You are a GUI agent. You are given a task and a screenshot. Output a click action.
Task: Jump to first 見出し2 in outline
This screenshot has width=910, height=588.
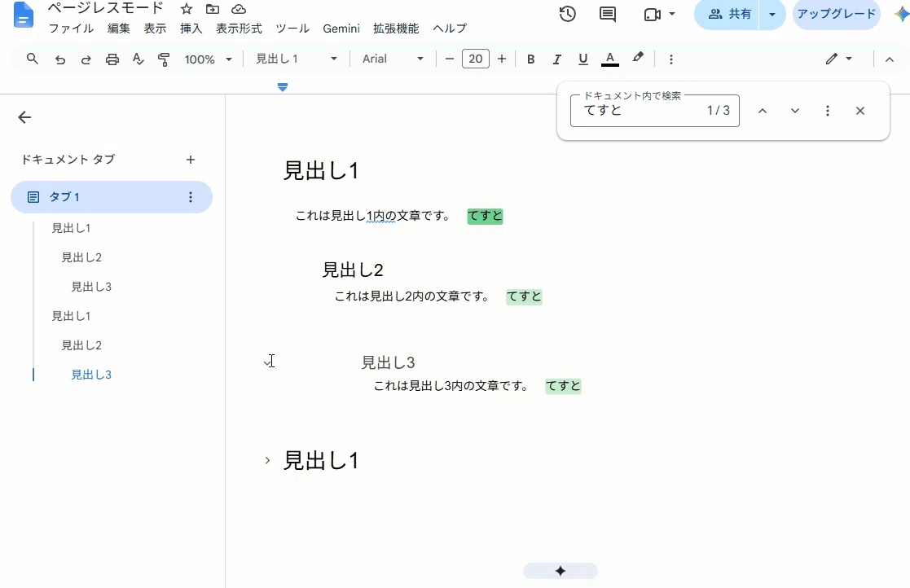pos(81,257)
